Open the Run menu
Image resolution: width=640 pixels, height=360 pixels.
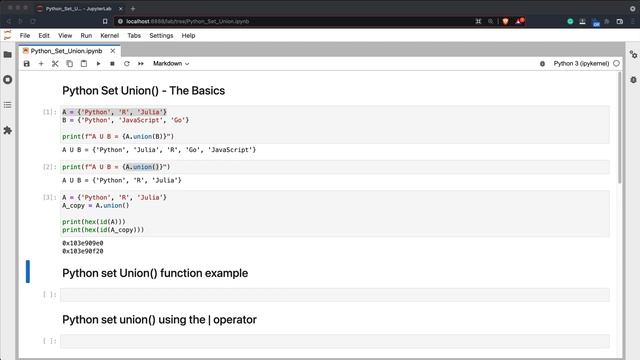[86, 36]
